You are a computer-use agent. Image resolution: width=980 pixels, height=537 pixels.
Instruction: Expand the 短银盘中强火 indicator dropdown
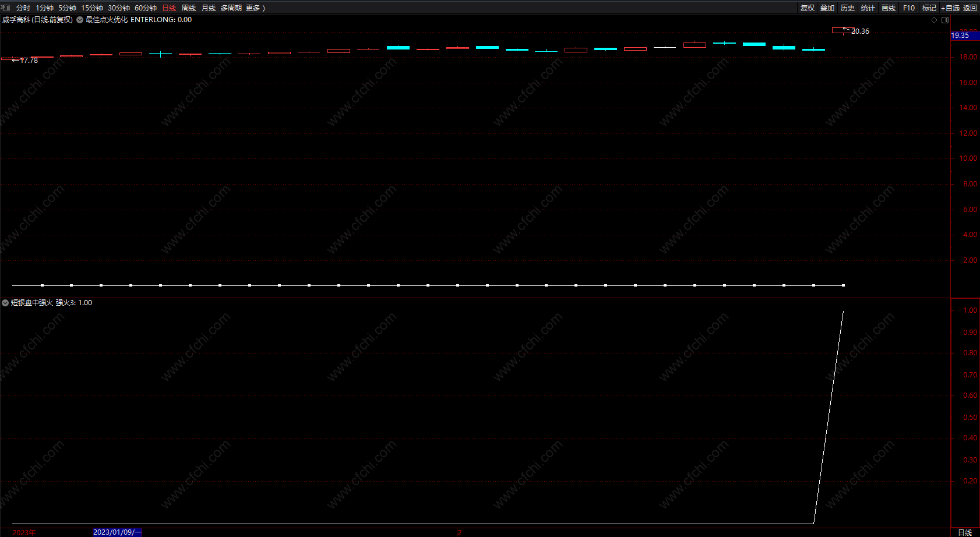coord(5,303)
